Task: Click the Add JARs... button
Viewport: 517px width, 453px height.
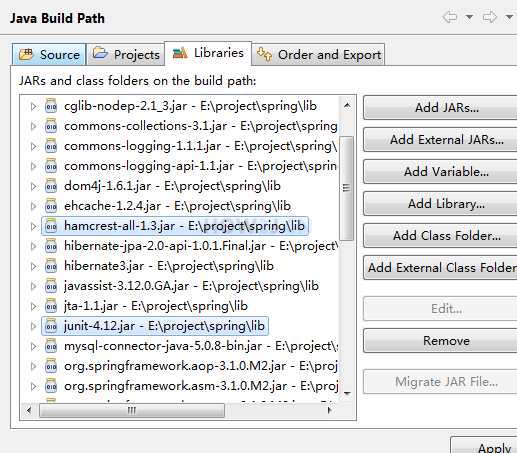Action: (x=440, y=107)
